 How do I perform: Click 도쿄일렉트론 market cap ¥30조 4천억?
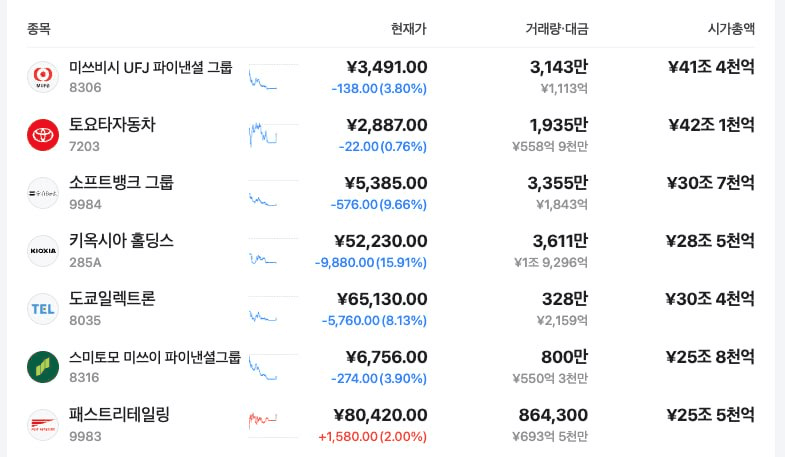[x=710, y=299]
